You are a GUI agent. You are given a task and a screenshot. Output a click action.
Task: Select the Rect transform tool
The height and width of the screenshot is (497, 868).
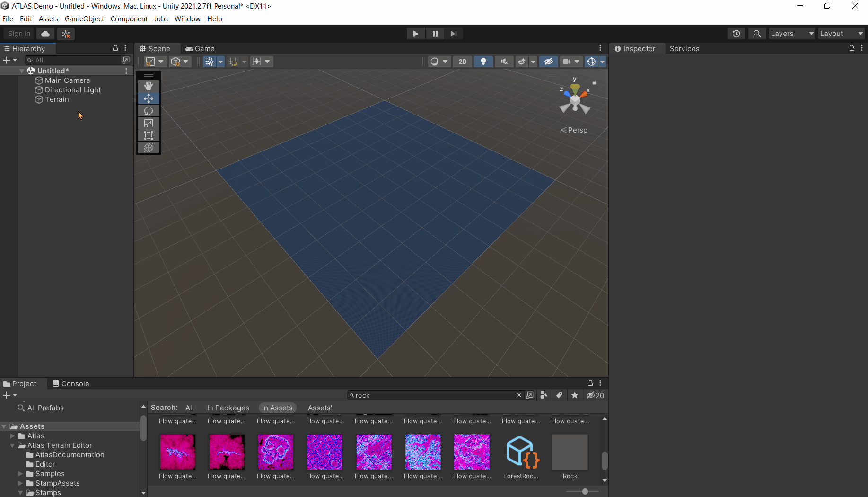tap(148, 135)
